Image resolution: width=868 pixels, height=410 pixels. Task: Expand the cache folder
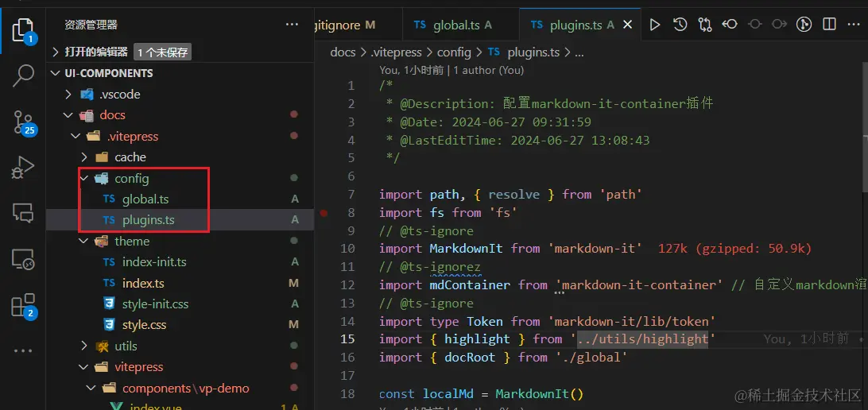83,157
